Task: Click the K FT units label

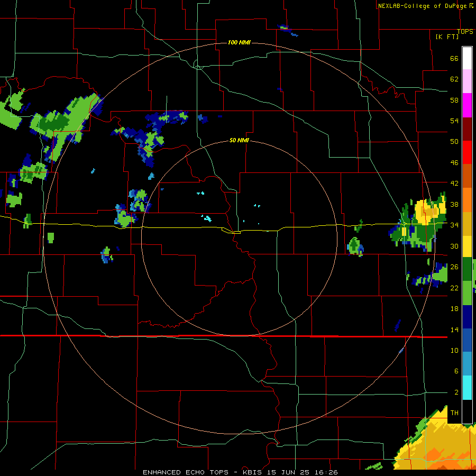Action: tap(447, 36)
